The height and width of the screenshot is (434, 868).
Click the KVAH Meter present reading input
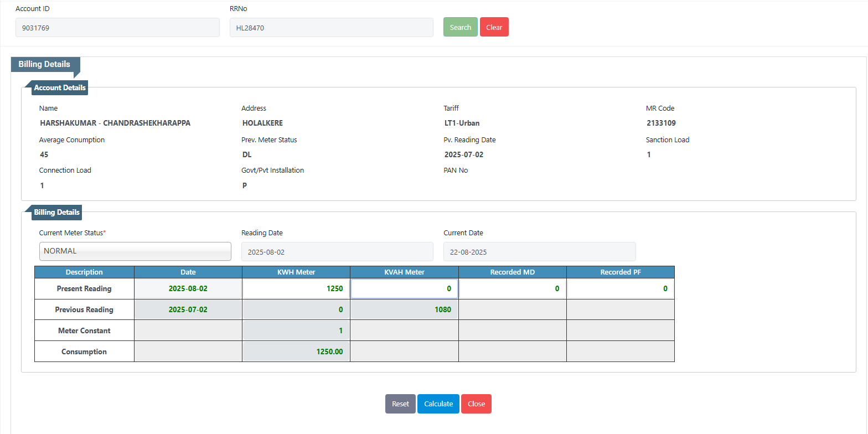[x=404, y=288]
